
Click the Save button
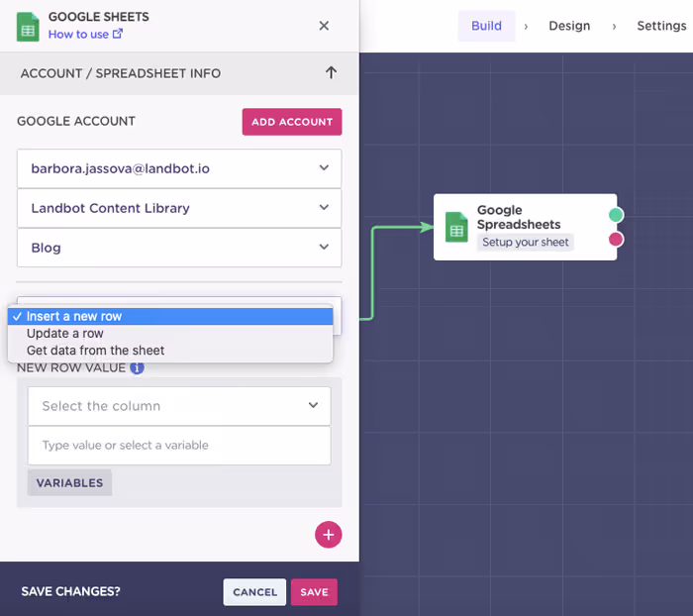tap(314, 592)
